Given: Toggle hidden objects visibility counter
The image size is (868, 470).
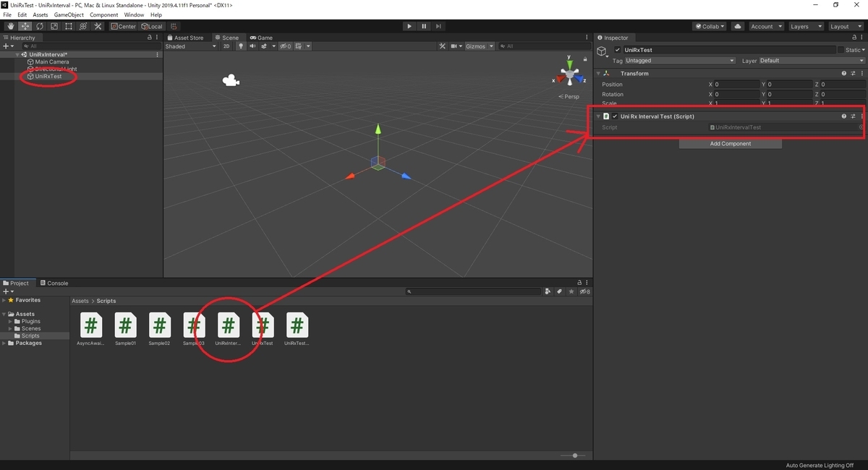Looking at the screenshot, I should pos(286,46).
